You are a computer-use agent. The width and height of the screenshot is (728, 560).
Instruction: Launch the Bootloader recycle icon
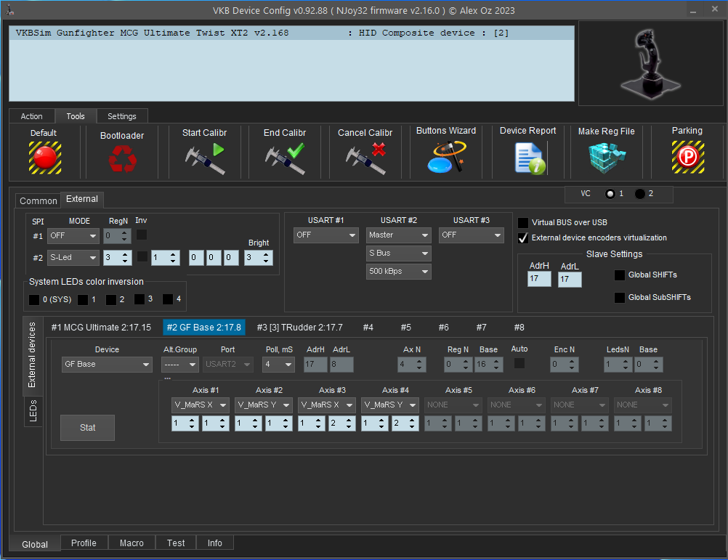pyautogui.click(x=121, y=158)
